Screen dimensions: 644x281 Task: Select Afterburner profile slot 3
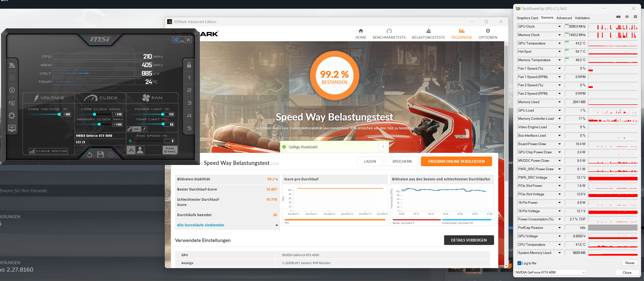coord(189,103)
